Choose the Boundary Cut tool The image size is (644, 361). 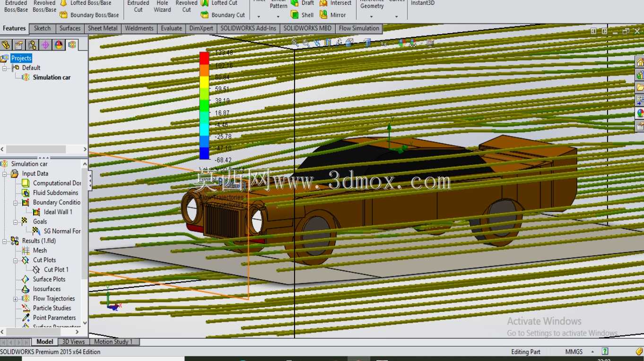pyautogui.click(x=223, y=15)
